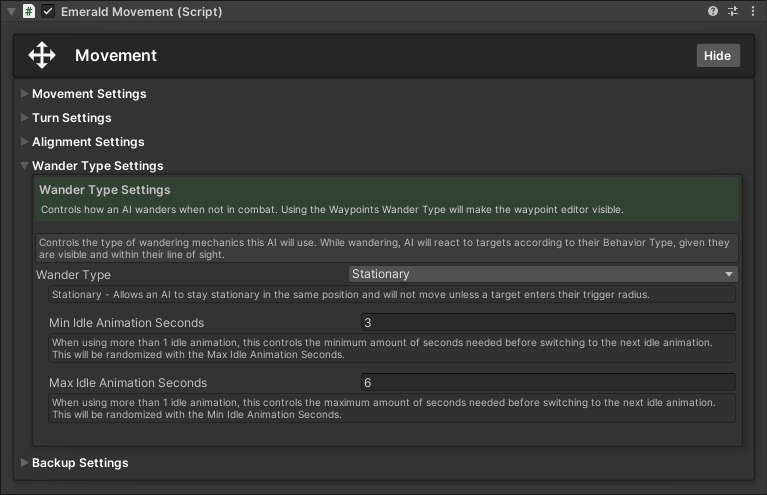
Task: Click the Max Idle Animation Seconds field
Action: coord(547,383)
